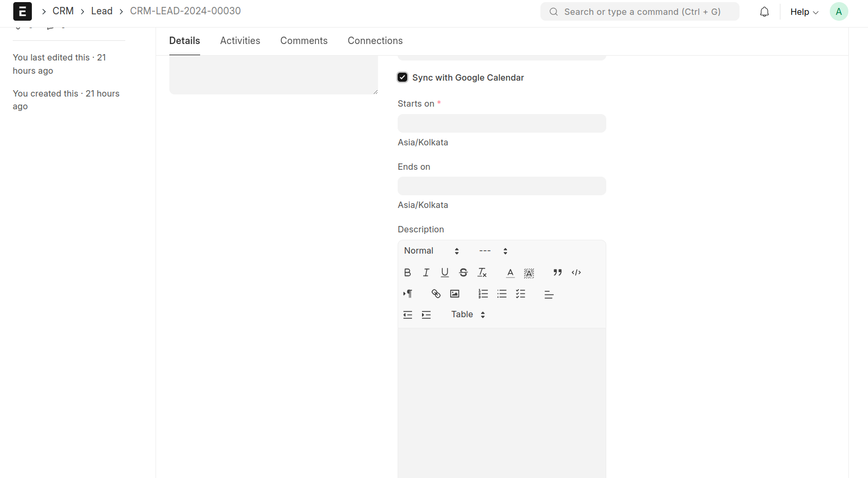
Task: Go to Lead list via breadcrumb
Action: click(x=101, y=11)
